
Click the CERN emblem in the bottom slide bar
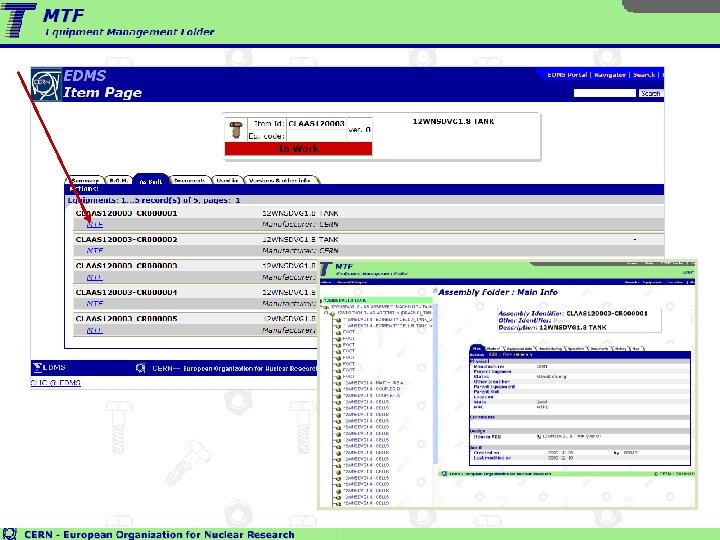pyautogui.click(x=10, y=534)
